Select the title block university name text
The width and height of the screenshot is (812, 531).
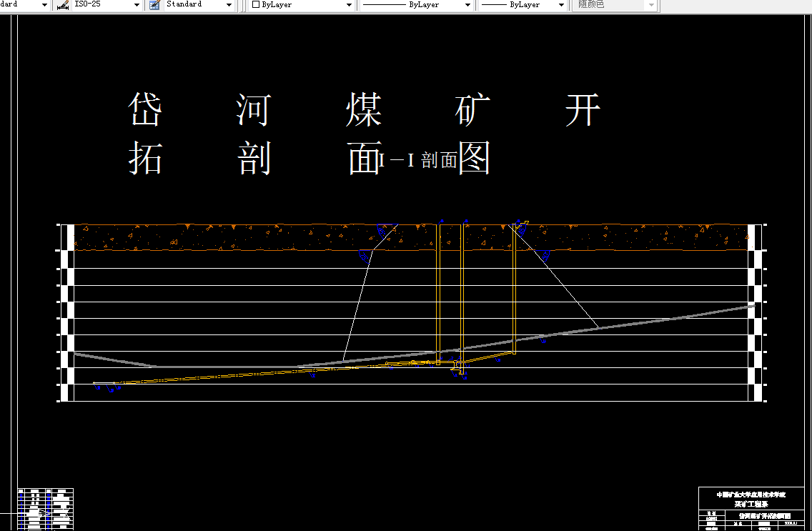click(751, 495)
